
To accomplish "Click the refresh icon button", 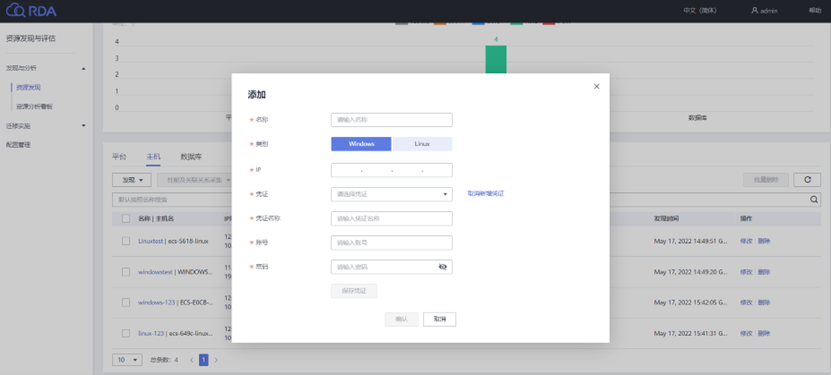I will click(807, 180).
